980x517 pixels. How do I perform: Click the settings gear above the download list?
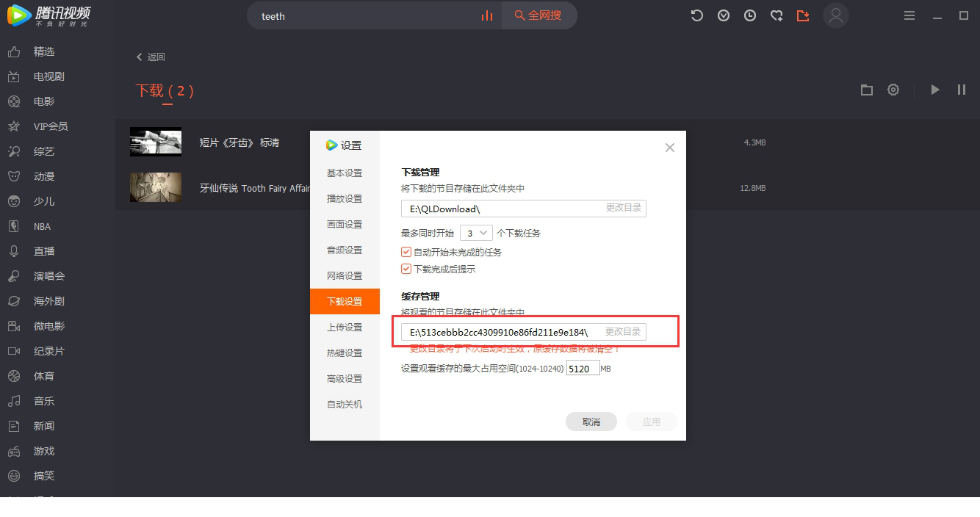tap(893, 90)
